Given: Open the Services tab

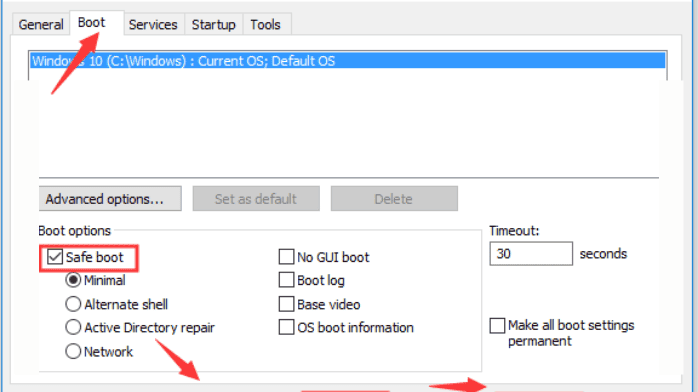Looking at the screenshot, I should (x=153, y=24).
